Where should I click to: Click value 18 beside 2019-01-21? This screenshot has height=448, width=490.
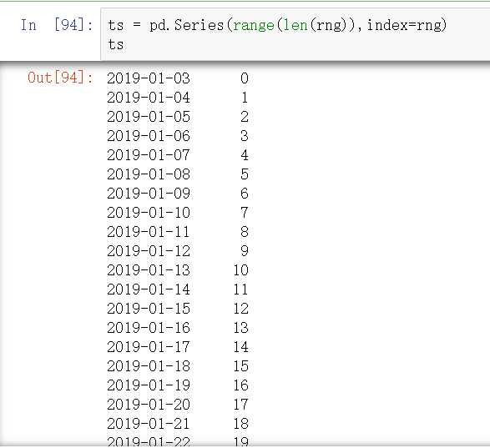(241, 424)
